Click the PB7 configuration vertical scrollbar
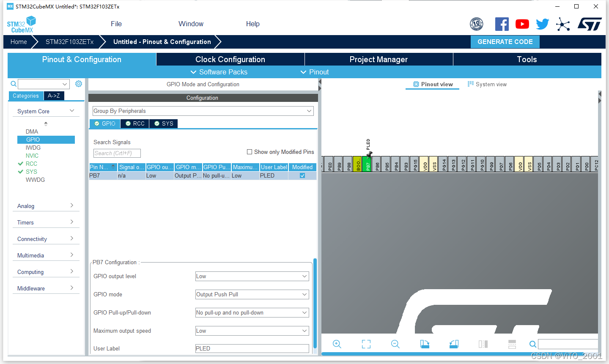This screenshot has height=364, width=609. (315, 304)
